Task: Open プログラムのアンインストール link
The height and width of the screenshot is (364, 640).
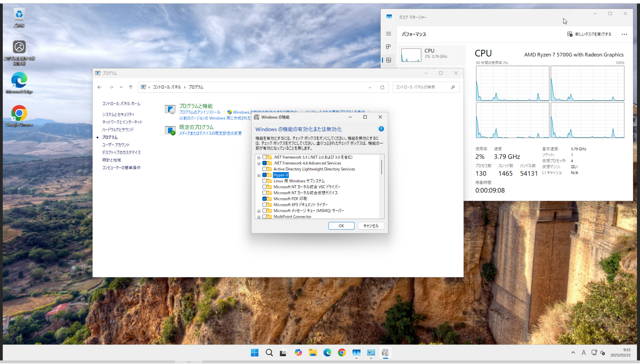Action: point(199,112)
